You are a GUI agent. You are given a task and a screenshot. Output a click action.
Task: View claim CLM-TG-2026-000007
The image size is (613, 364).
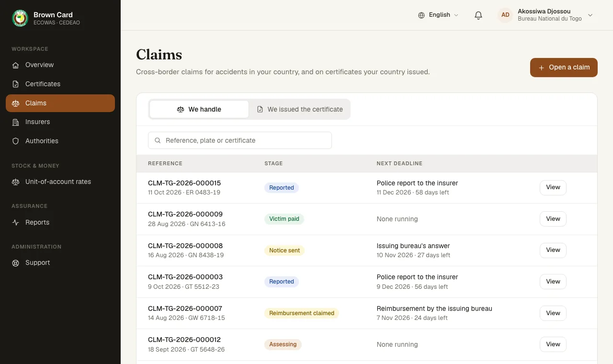pyautogui.click(x=553, y=313)
